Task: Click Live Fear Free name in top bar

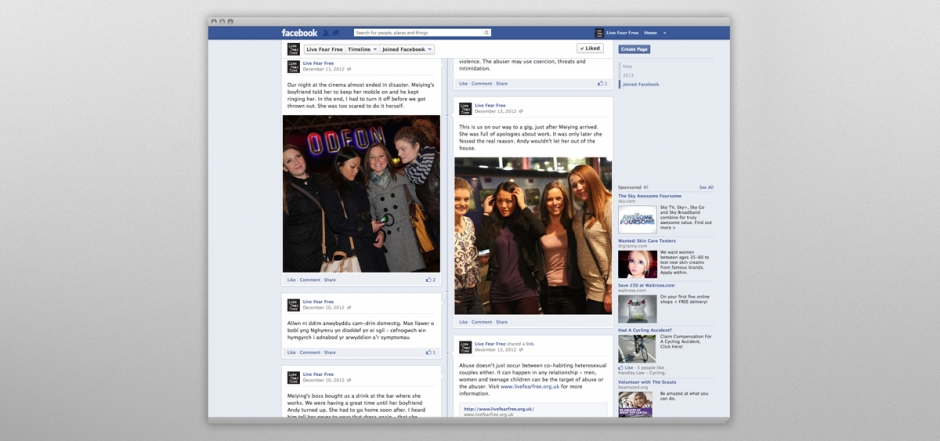Action: 622,33
